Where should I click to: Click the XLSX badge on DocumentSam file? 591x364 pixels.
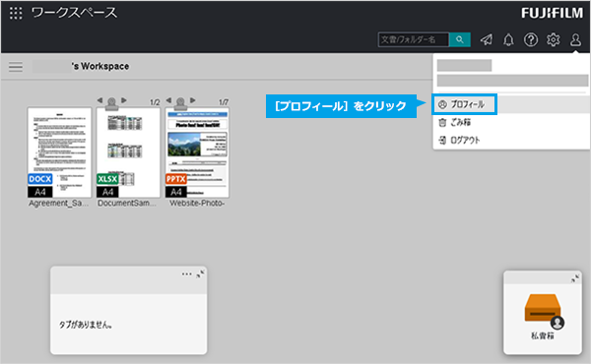(107, 179)
